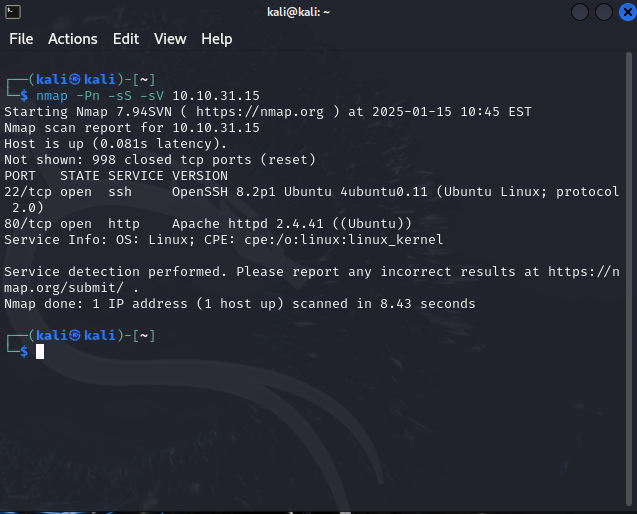
Task: Click the https://nmap.org link in output
Action: click(x=260, y=112)
